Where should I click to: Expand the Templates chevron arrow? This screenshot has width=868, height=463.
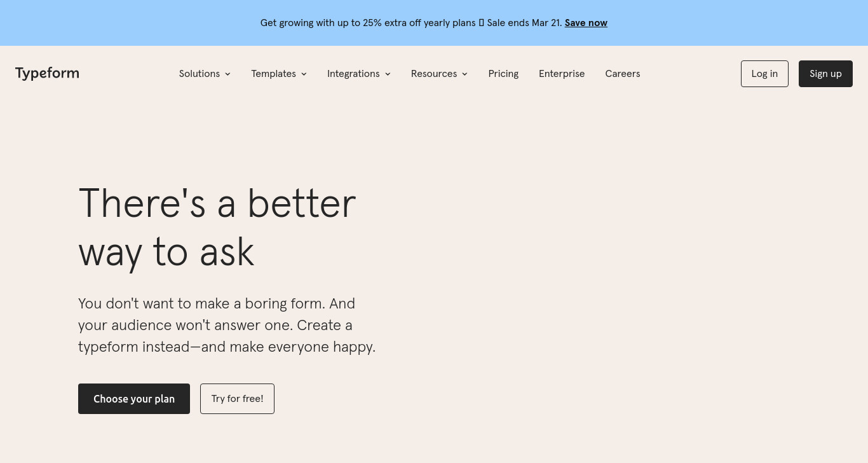(x=304, y=74)
